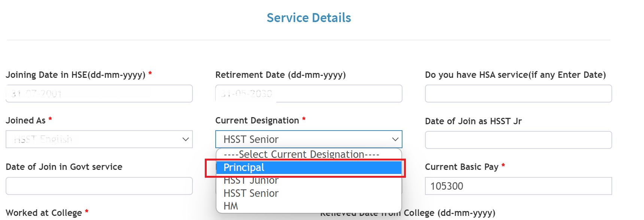This screenshot has width=644, height=220.
Task: Focus the Date of Join as HSST Jr field
Action: pos(518,140)
